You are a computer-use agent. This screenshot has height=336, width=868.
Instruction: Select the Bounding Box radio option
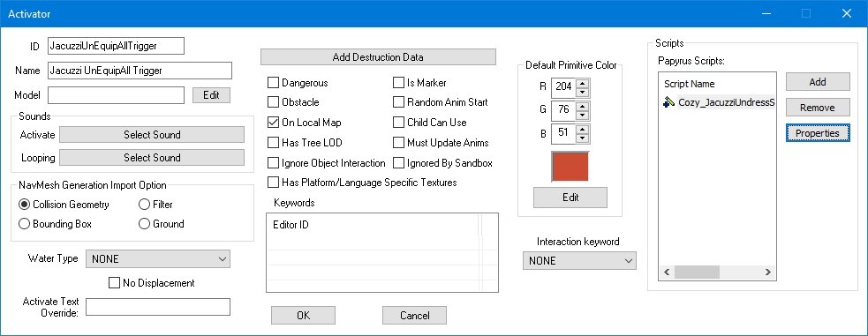[x=25, y=224]
